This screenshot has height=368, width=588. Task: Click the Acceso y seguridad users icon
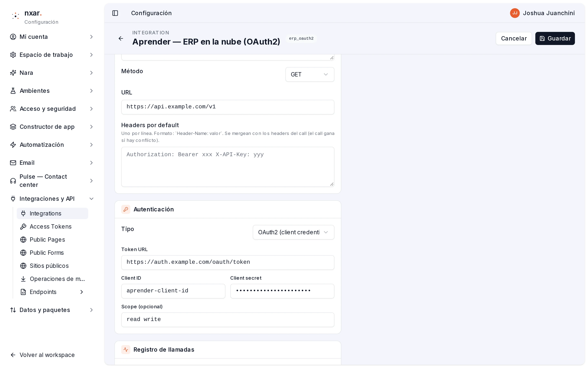13,109
